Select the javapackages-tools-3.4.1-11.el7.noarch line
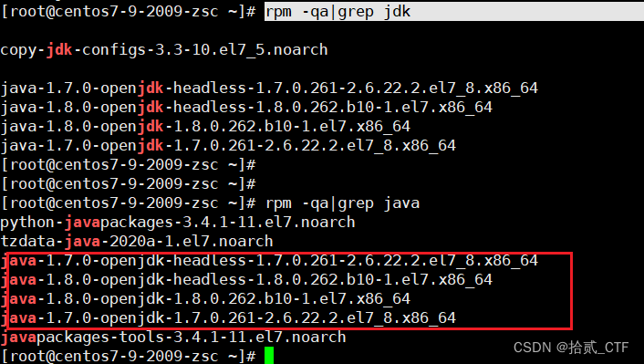Screen dimensions: 644x364 (173, 338)
